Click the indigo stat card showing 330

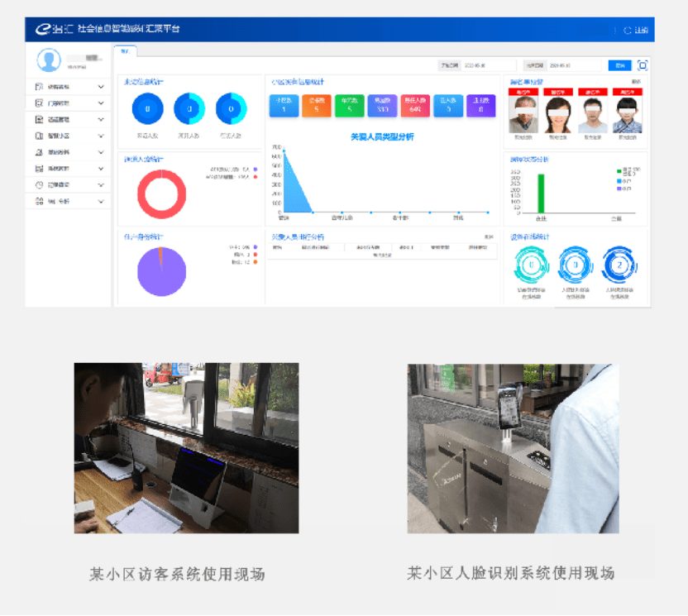click(x=382, y=105)
